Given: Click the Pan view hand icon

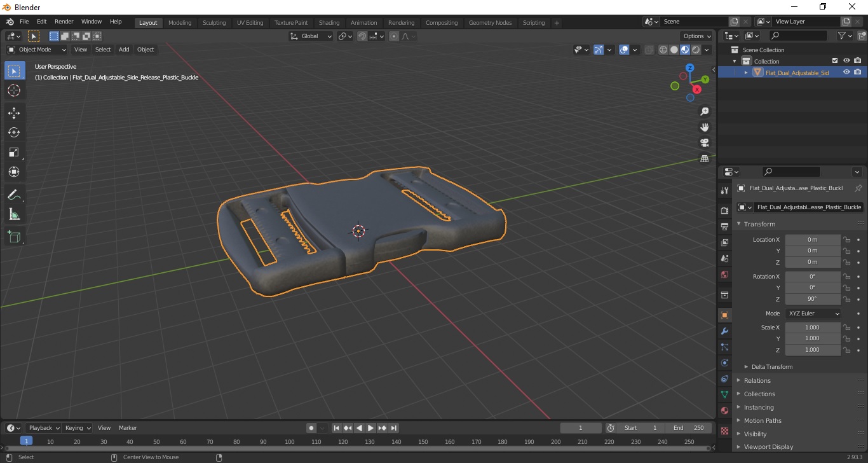Looking at the screenshot, I should pos(704,127).
